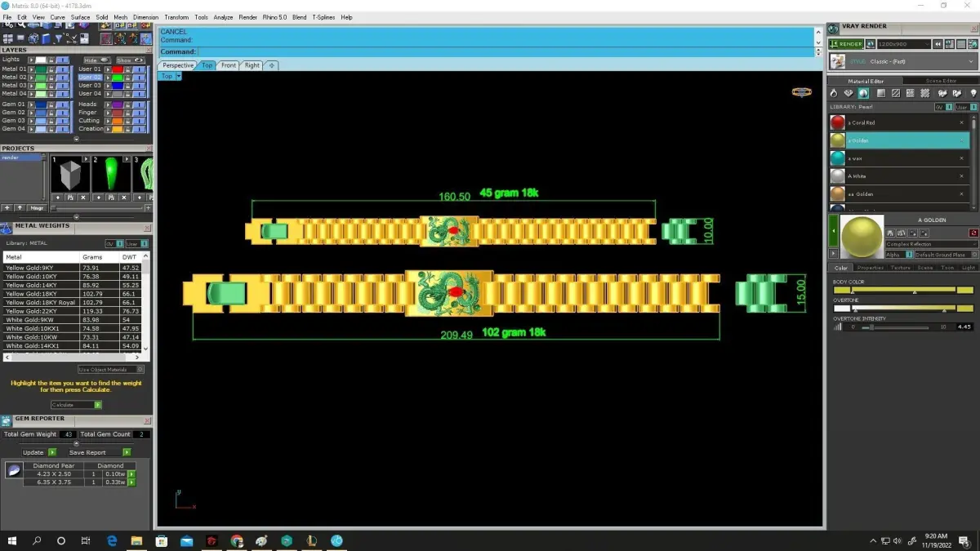Switch to the Material Editor tab
Screen dimensions: 980x551
coord(866,81)
